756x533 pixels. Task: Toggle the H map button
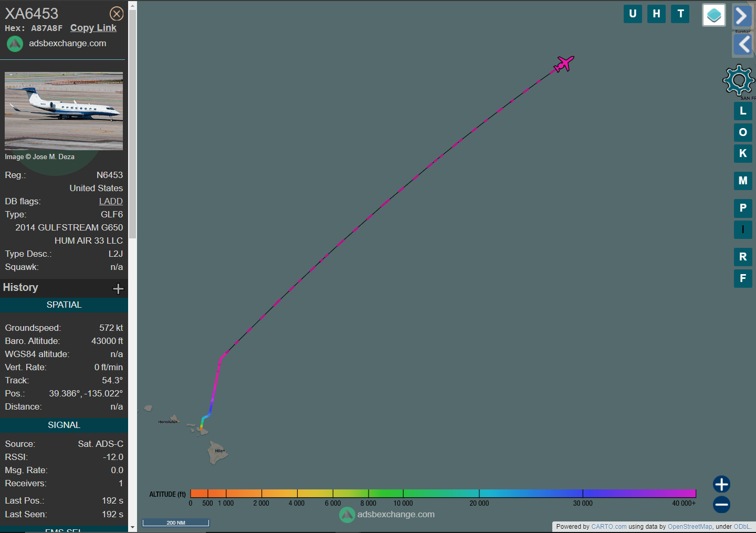[x=656, y=14]
